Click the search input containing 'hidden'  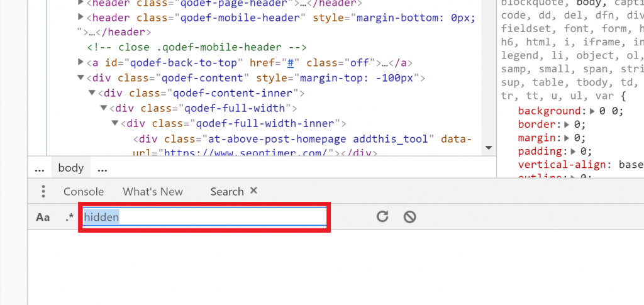[x=204, y=217]
